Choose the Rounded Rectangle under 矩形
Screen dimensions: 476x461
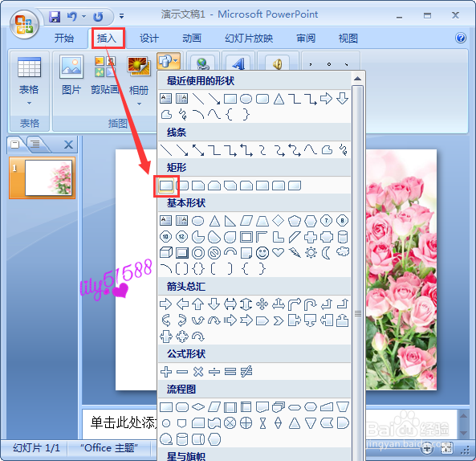[x=182, y=186]
